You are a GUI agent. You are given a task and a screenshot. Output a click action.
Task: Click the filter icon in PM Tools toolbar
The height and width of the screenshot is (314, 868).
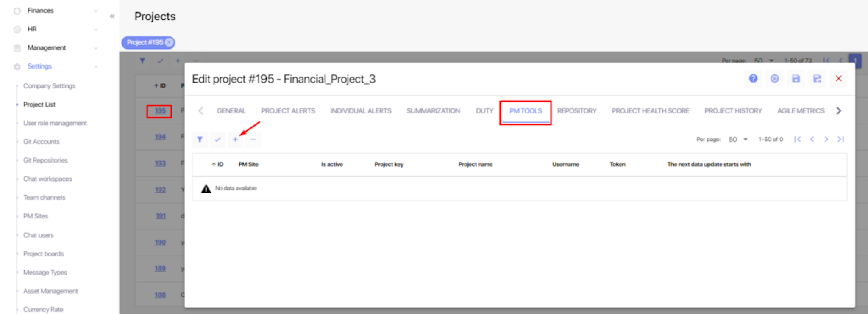tap(200, 139)
